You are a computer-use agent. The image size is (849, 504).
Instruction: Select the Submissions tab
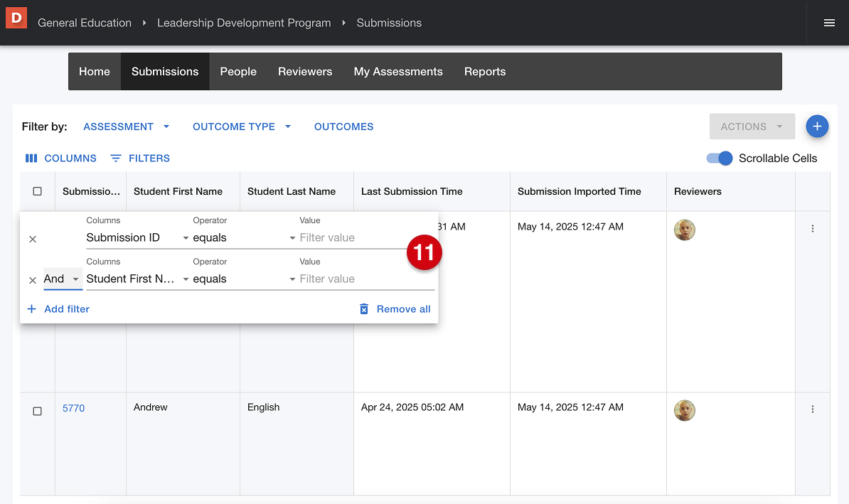click(164, 72)
